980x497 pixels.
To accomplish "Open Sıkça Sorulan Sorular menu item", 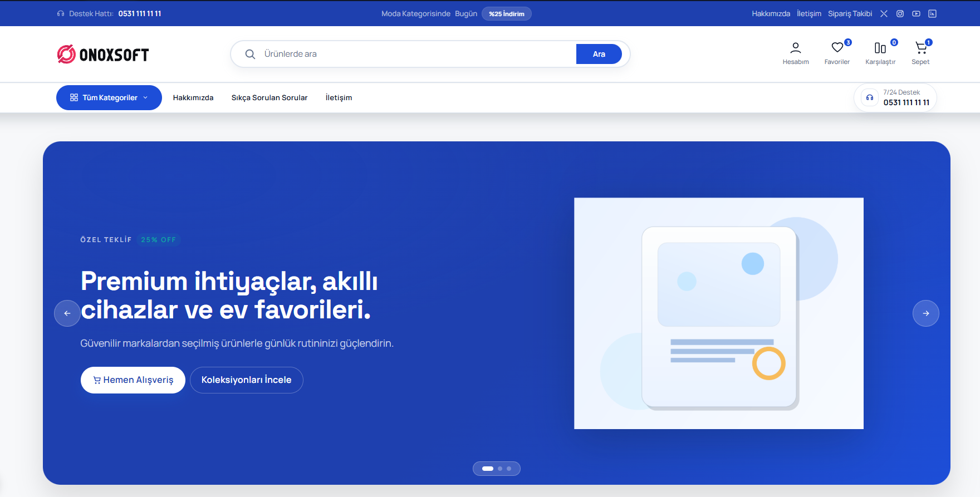I will pyautogui.click(x=269, y=98).
